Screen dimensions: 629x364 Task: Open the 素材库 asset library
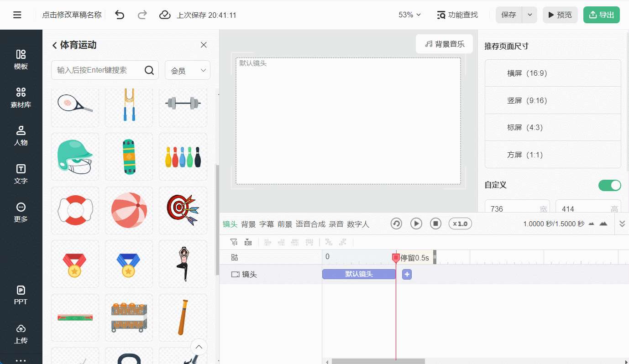click(x=21, y=98)
